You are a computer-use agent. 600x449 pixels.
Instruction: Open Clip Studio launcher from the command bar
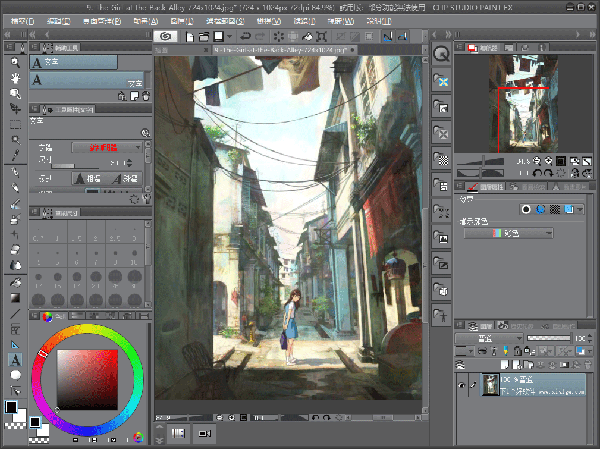coord(165,36)
